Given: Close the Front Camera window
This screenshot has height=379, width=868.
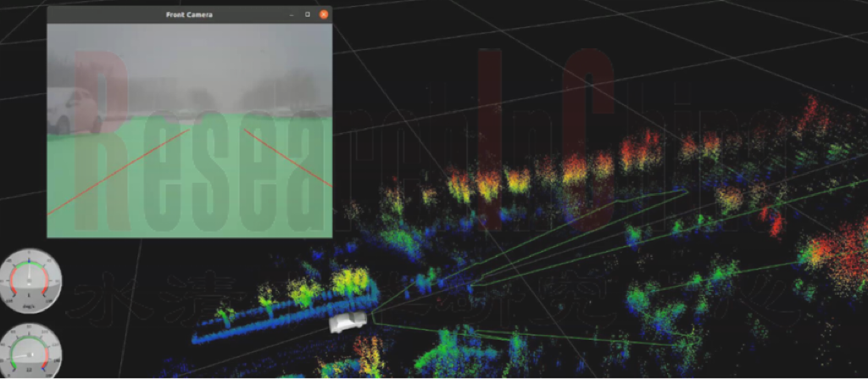Looking at the screenshot, I should [324, 14].
